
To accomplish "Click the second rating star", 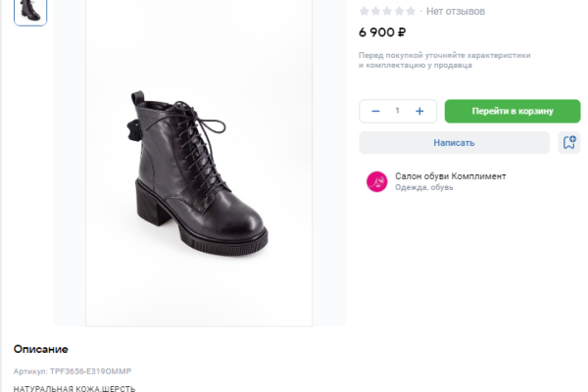I will point(376,11).
